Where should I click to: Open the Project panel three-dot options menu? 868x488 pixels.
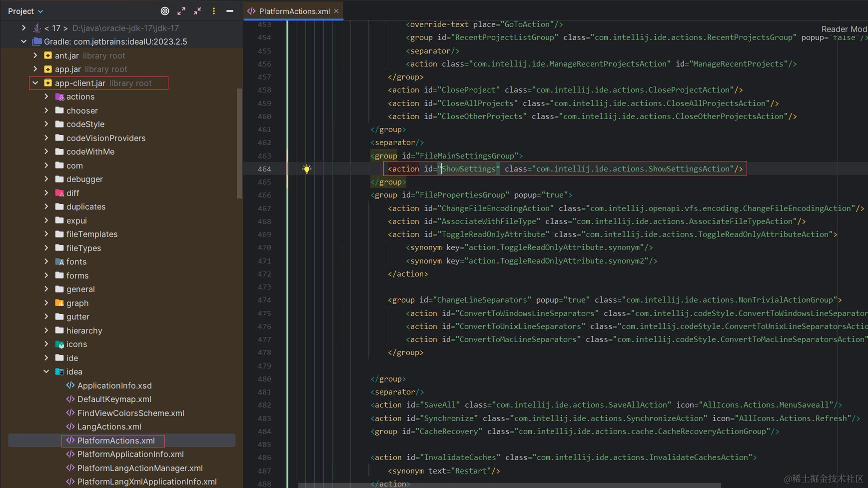pyautogui.click(x=214, y=11)
